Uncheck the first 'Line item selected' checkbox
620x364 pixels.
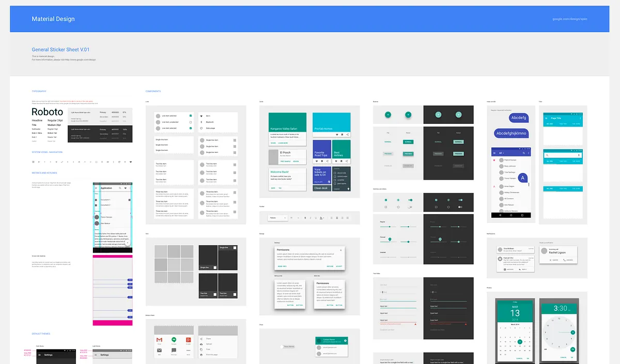click(x=191, y=116)
